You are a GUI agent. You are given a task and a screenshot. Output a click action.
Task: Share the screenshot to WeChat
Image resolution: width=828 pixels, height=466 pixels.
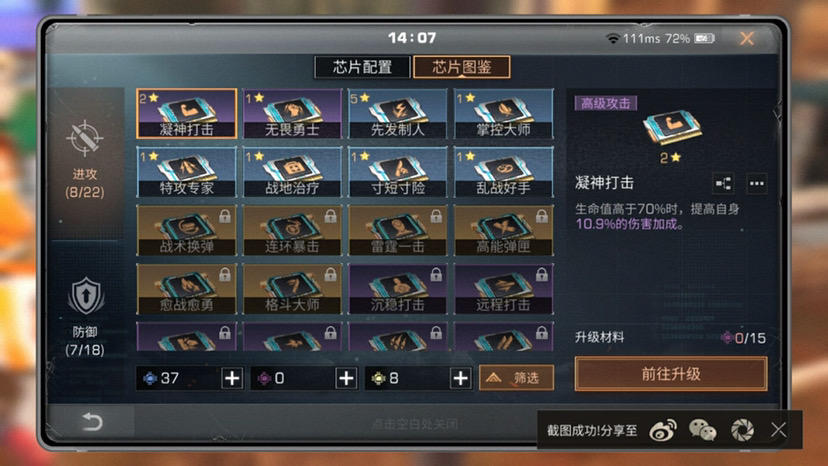point(702,430)
